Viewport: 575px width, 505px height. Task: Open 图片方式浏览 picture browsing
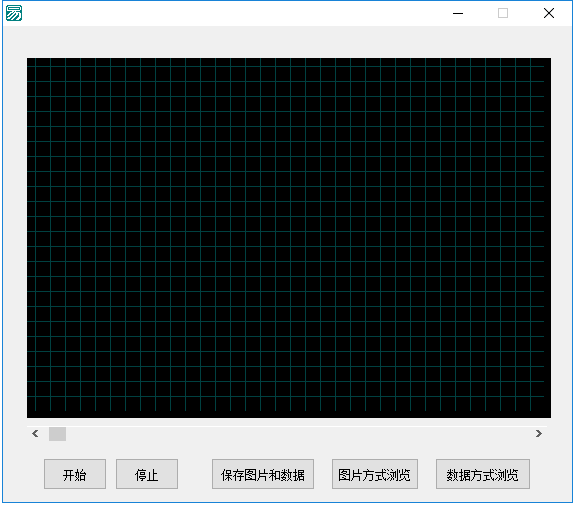374,474
